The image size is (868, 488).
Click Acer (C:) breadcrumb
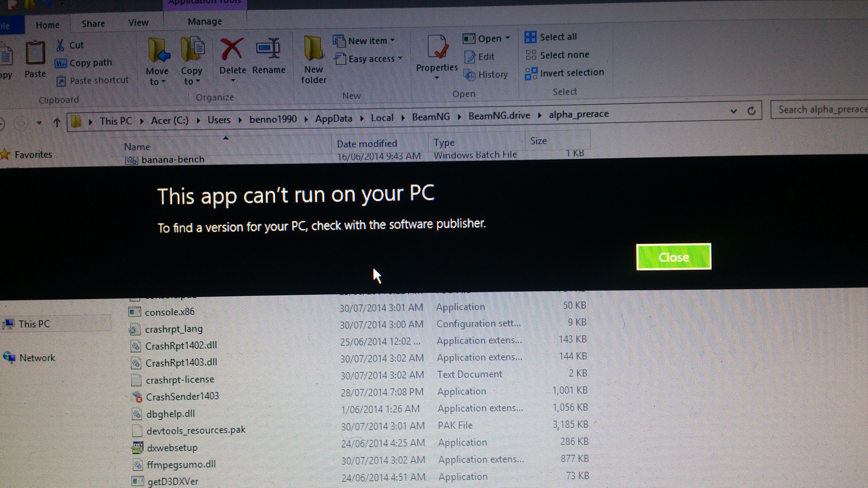pos(169,120)
